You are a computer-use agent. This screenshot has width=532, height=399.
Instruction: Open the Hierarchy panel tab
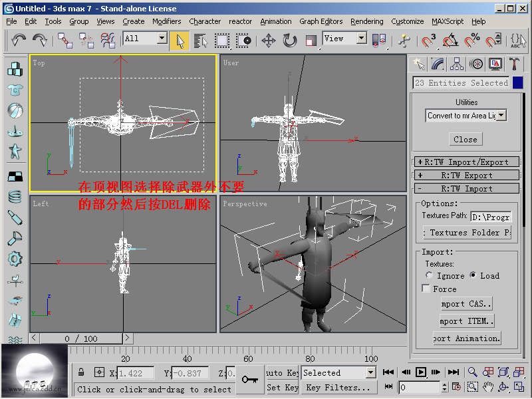click(x=457, y=64)
